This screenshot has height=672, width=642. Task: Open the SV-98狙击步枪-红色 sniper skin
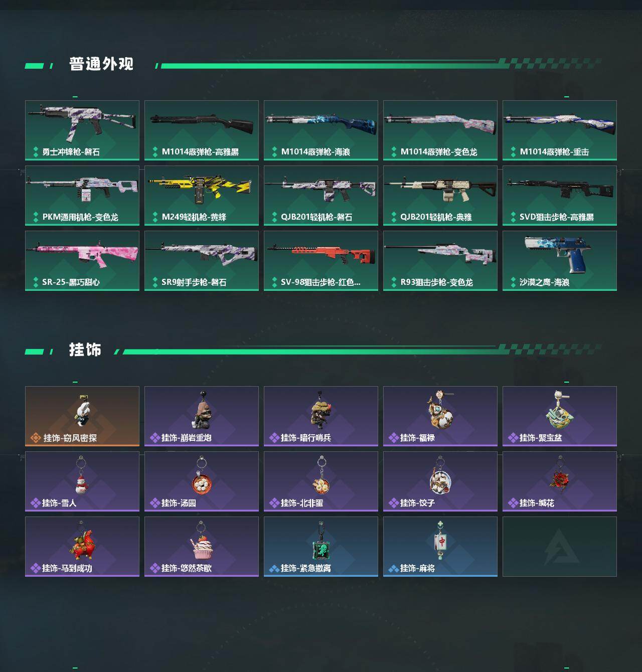click(321, 261)
